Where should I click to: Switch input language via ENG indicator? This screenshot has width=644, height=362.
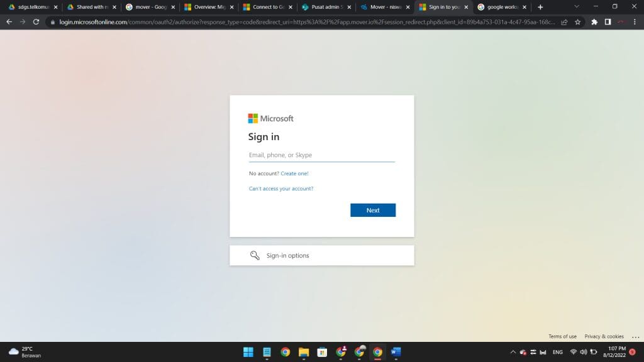tap(557, 352)
